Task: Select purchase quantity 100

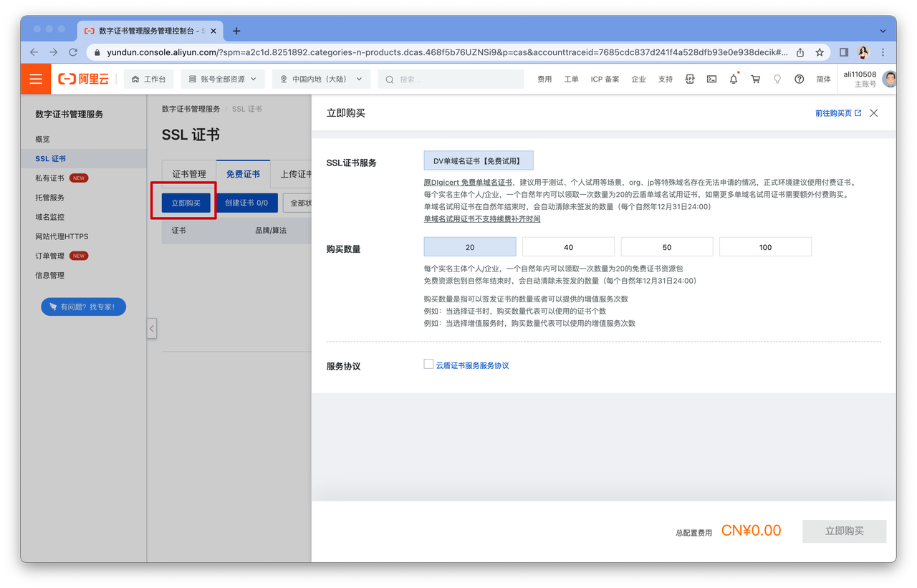Action: pos(765,247)
